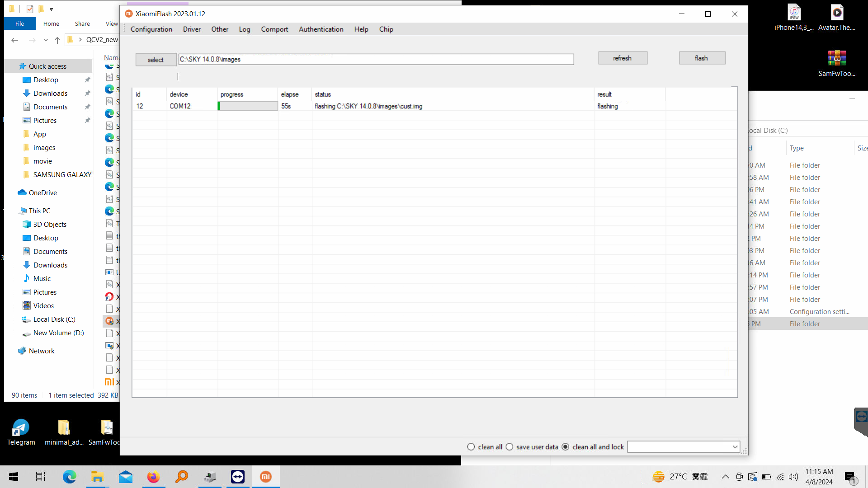This screenshot has width=868, height=488.
Task: Click the flash button to start flashing
Action: coord(701,58)
